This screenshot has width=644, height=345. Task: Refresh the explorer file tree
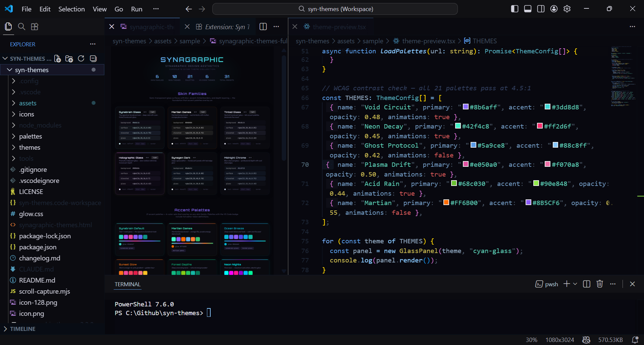(81, 59)
